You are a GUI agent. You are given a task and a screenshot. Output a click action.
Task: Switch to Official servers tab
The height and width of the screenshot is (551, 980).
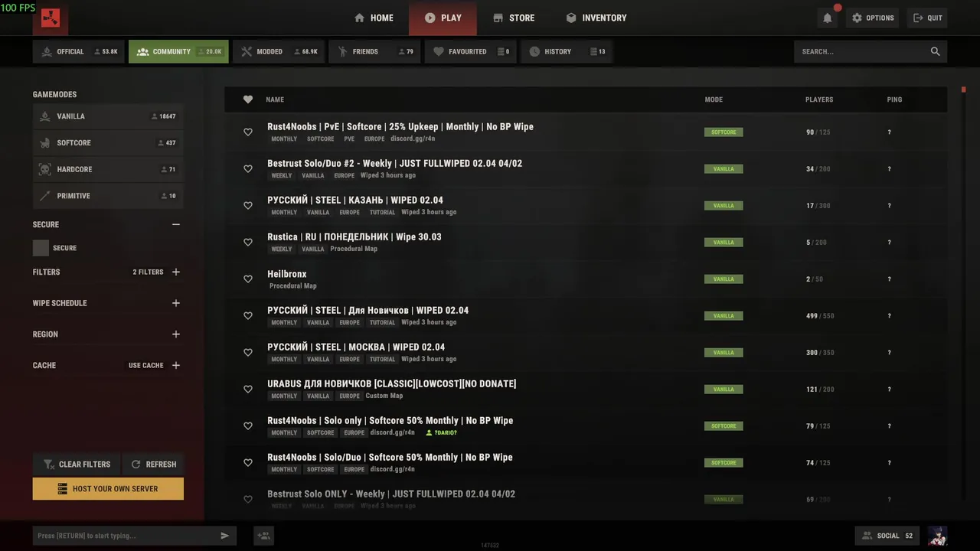click(79, 51)
